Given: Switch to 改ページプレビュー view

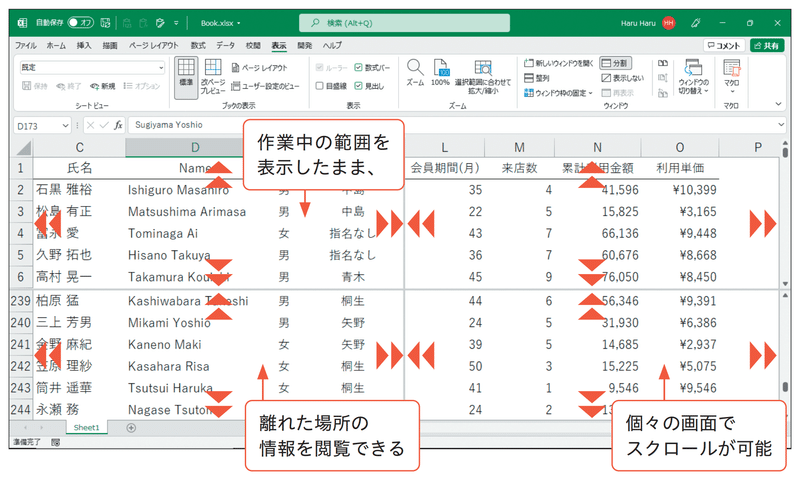Looking at the screenshot, I should 213,78.
